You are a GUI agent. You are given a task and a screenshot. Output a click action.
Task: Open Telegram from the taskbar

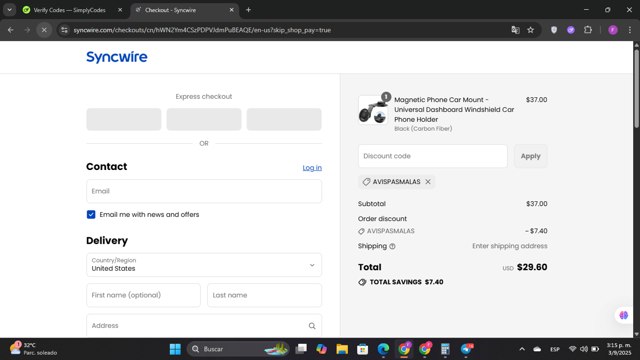(x=466, y=349)
